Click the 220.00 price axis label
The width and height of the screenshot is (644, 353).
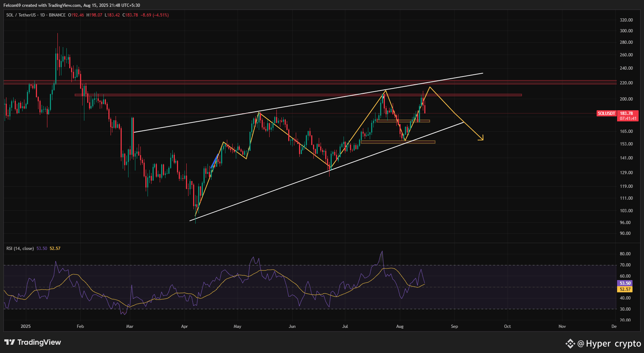(x=626, y=83)
